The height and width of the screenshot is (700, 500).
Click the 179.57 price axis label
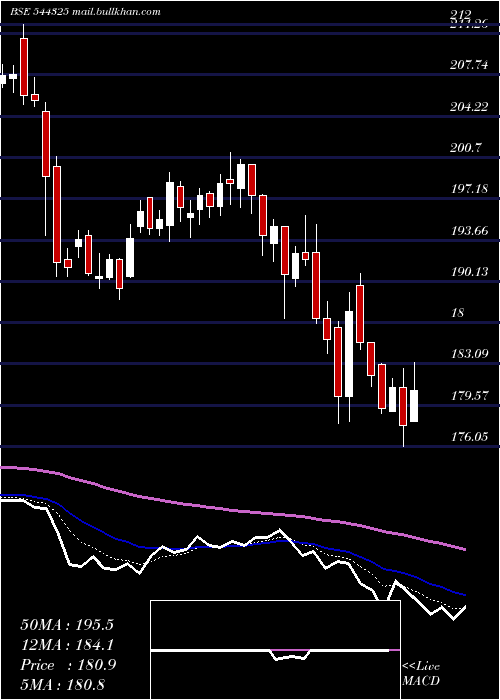point(469,396)
